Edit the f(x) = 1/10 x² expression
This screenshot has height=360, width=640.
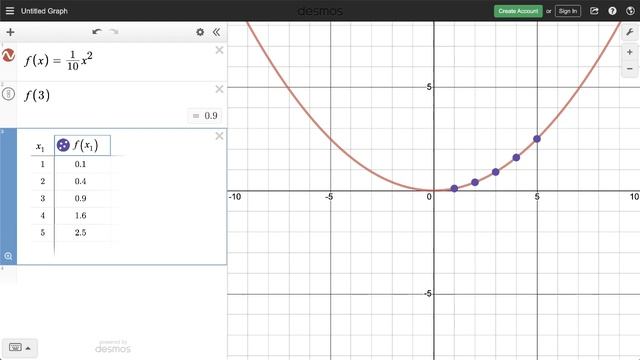point(59,61)
